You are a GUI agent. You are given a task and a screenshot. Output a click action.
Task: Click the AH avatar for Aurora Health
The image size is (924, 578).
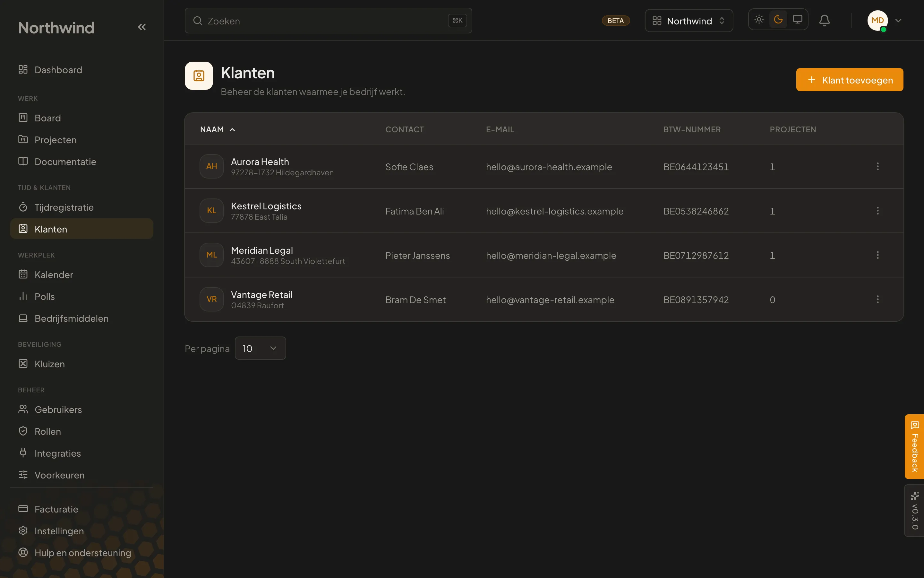pos(211,166)
